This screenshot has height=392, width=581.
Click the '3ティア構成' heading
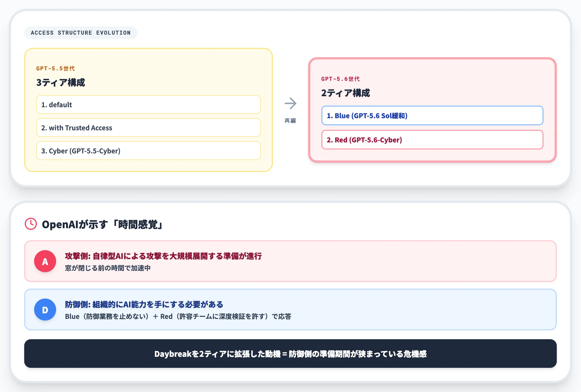coord(61,82)
